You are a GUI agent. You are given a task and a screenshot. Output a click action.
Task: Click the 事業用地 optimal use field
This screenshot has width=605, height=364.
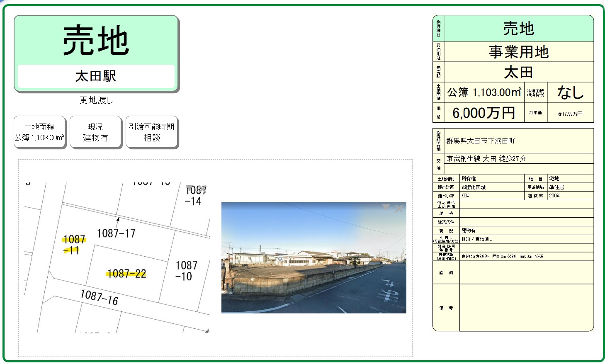(x=518, y=52)
